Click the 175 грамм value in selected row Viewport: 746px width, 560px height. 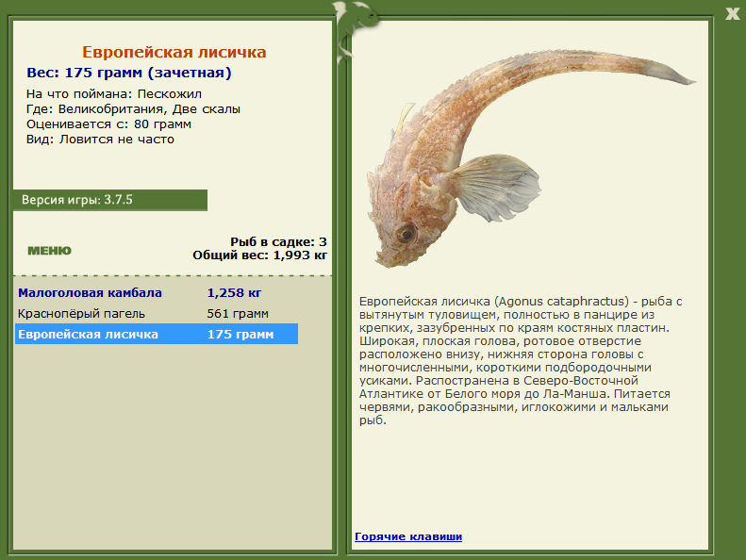[x=240, y=334]
